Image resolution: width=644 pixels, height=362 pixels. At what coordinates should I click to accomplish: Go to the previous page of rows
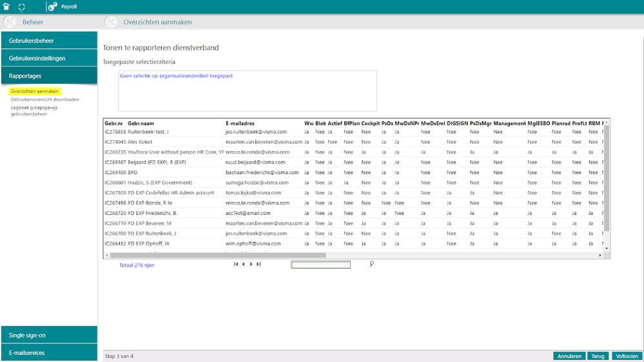244,264
